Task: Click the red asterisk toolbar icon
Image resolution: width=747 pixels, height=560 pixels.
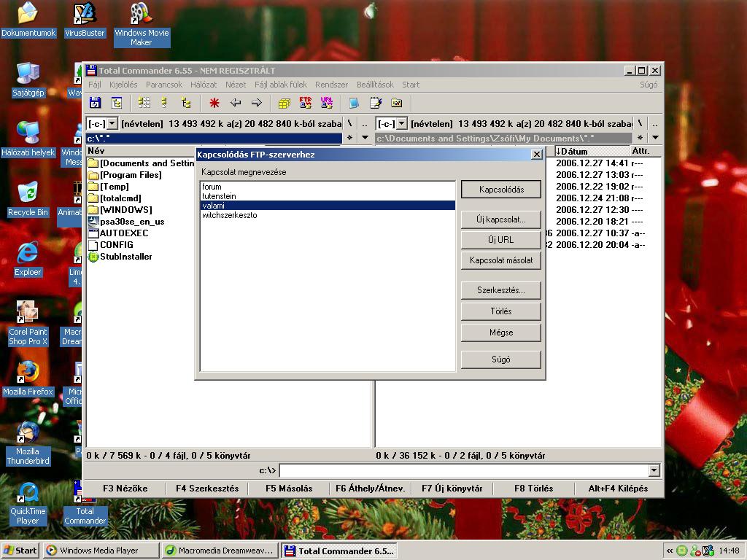Action: pyautogui.click(x=214, y=103)
